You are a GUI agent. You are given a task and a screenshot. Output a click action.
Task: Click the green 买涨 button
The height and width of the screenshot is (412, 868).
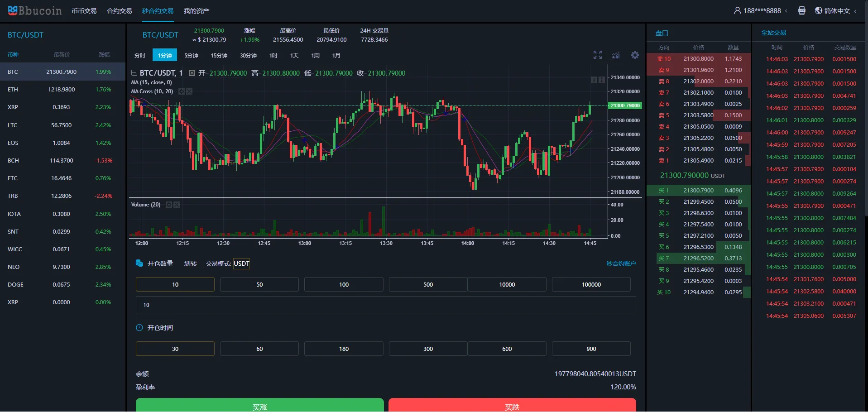point(259,405)
